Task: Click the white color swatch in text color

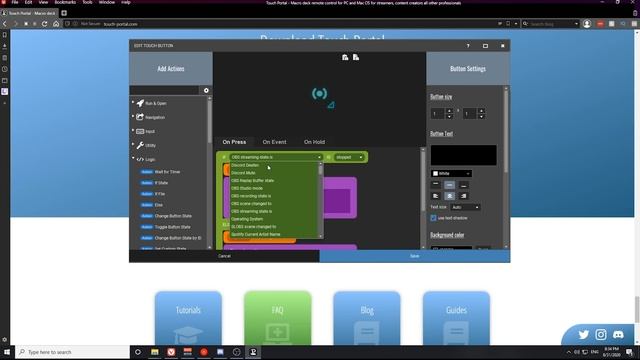Action: click(436, 173)
